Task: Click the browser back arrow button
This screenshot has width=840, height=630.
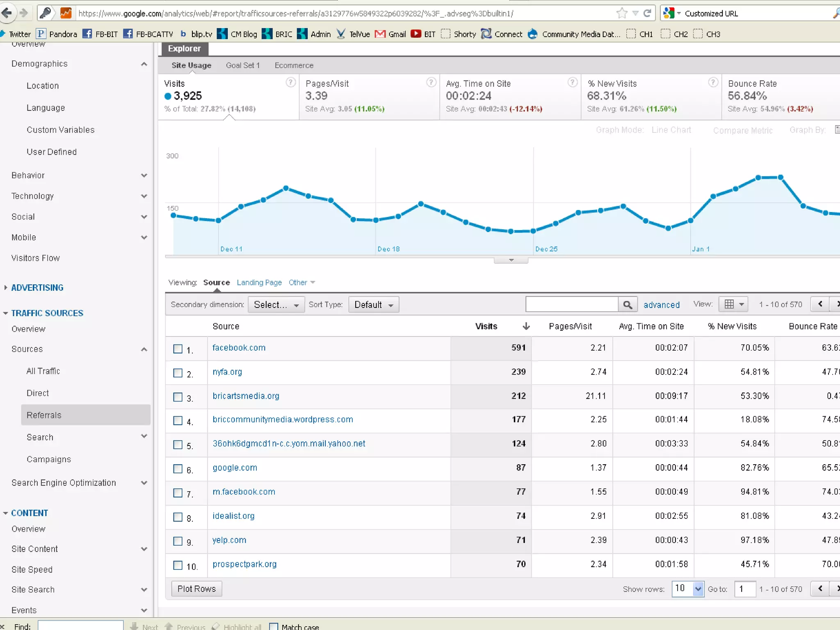Action: point(7,13)
